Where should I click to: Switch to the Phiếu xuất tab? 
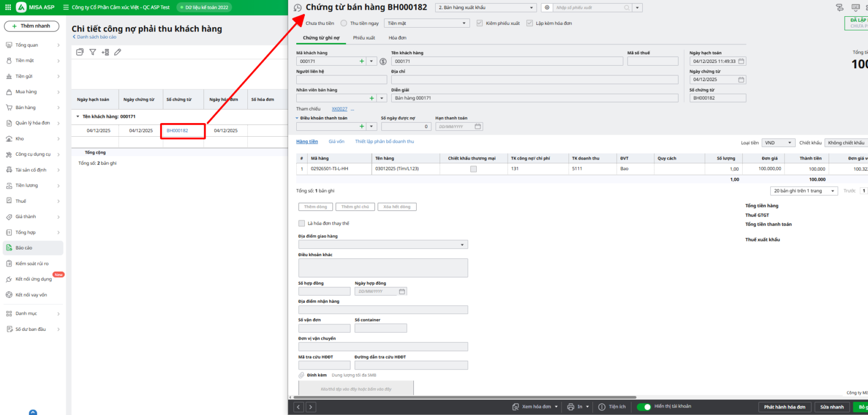(x=363, y=38)
